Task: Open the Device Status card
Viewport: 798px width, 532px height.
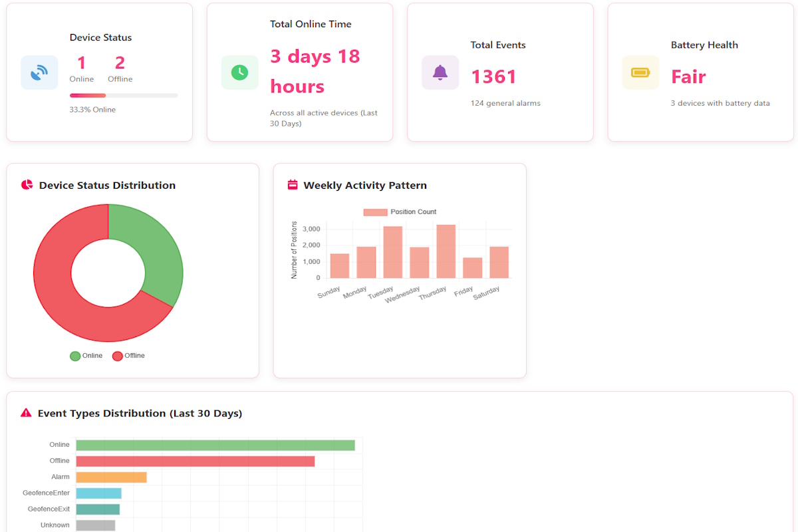Action: point(100,71)
